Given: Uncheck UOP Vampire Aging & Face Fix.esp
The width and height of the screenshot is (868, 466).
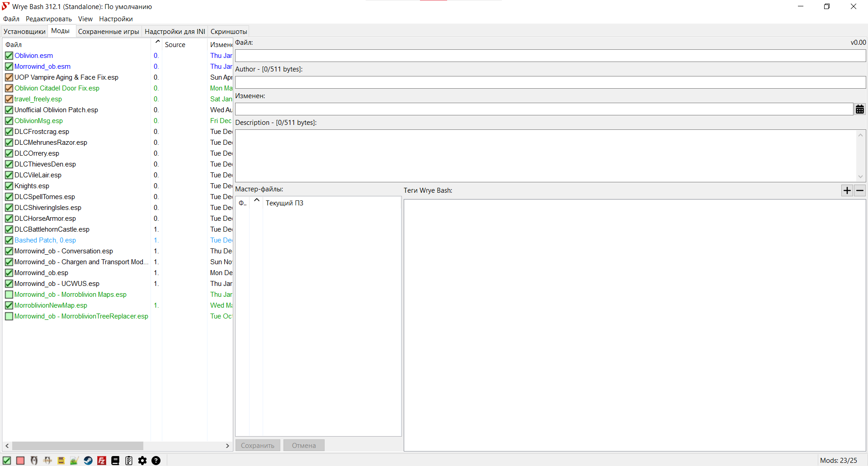Looking at the screenshot, I should pos(9,77).
